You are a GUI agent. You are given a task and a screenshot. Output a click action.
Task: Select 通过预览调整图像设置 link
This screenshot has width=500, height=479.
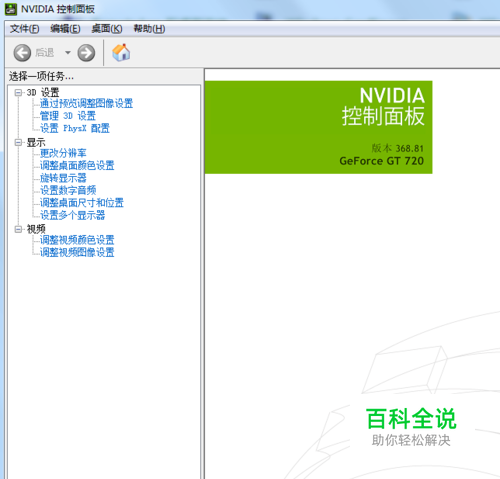[86, 103]
